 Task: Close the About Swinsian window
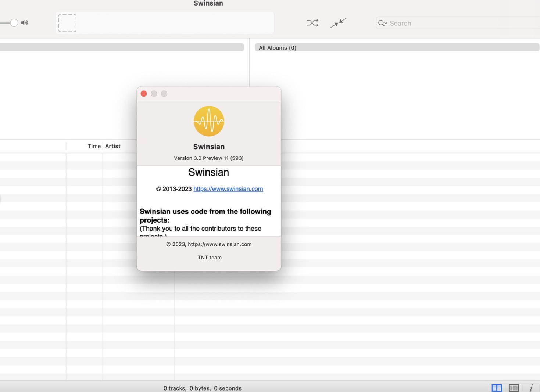143,94
